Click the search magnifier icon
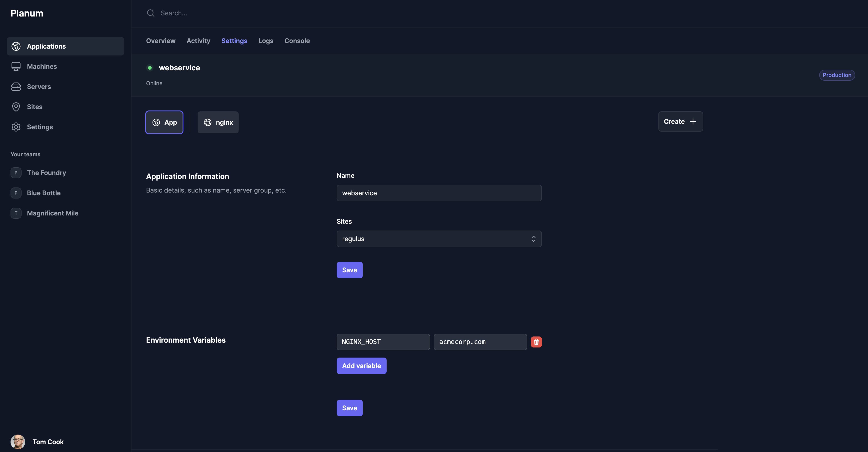This screenshot has width=868, height=452. click(151, 13)
